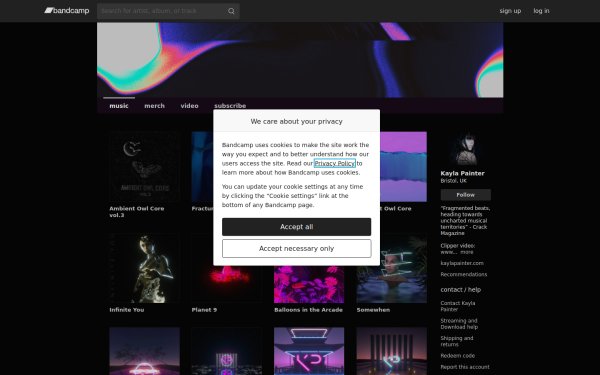Open the log in link
The height and width of the screenshot is (375, 600).
coord(541,11)
